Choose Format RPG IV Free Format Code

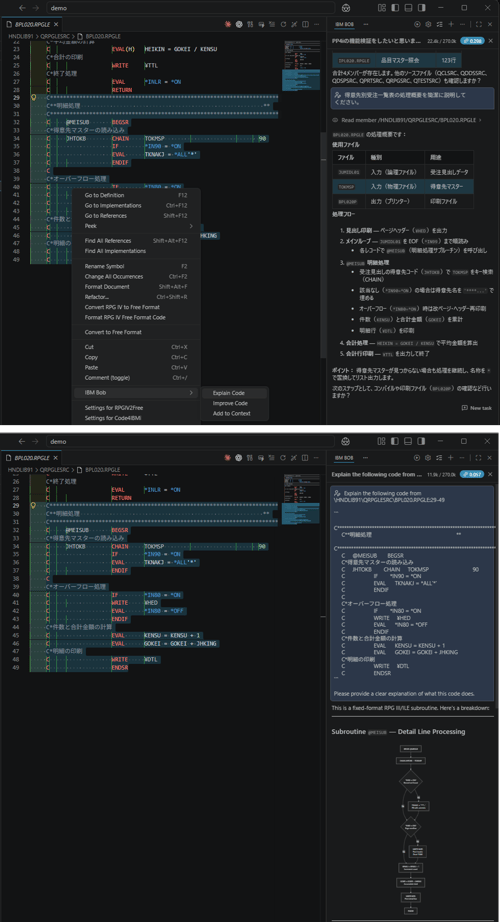coord(136,317)
